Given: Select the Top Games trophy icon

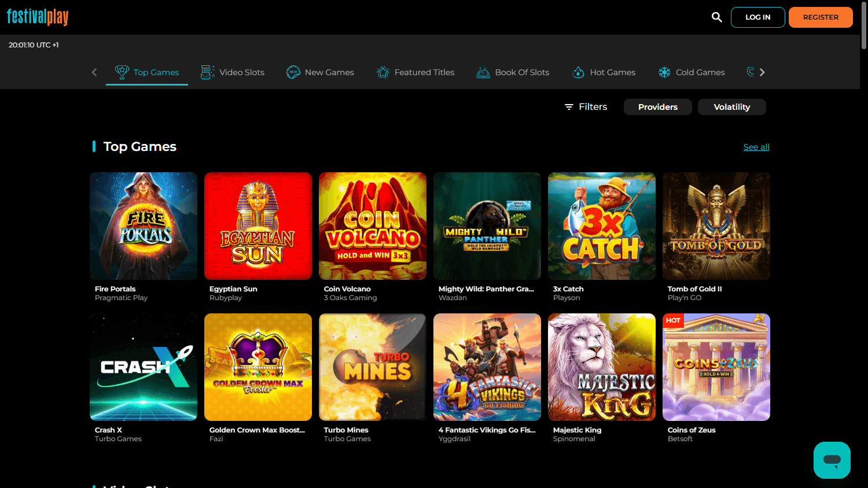Looking at the screenshot, I should click(x=122, y=72).
